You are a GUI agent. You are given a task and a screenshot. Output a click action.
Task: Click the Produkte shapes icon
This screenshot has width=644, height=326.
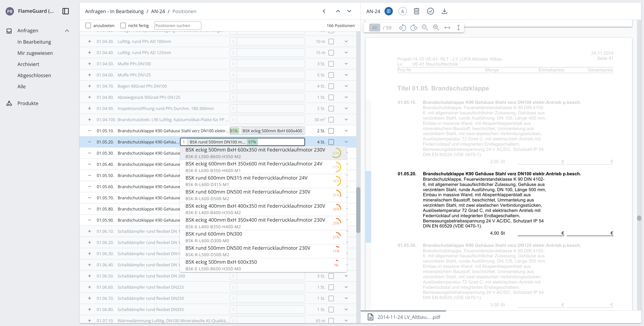[x=9, y=103]
